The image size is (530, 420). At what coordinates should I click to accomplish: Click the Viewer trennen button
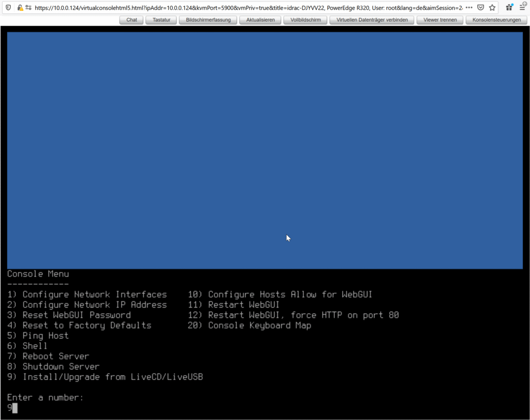440,20
